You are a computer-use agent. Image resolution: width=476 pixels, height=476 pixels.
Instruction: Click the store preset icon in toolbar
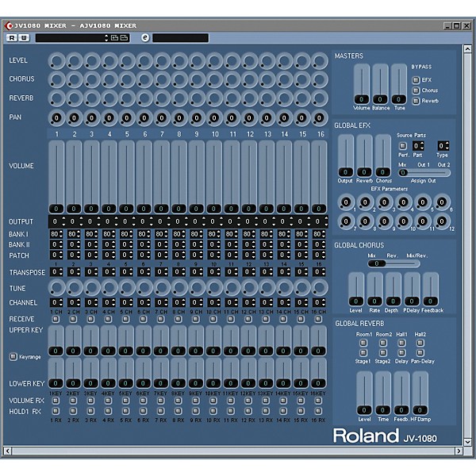115,38
